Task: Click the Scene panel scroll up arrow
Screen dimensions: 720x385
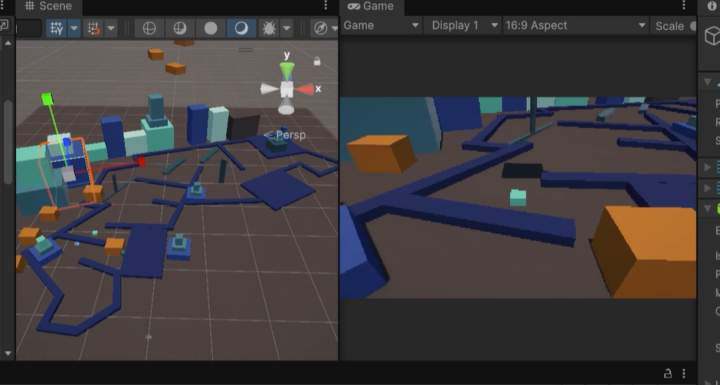Action: [x=8, y=43]
